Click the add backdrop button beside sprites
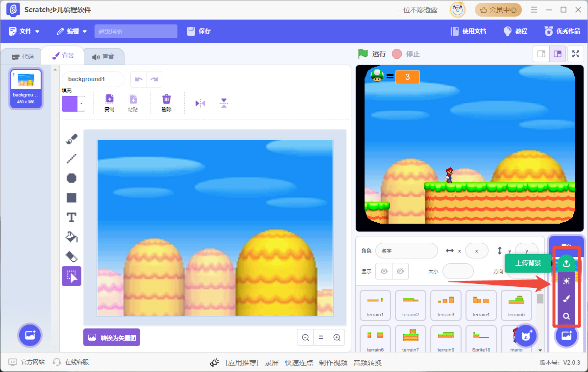This screenshot has height=372, width=588. point(566,336)
